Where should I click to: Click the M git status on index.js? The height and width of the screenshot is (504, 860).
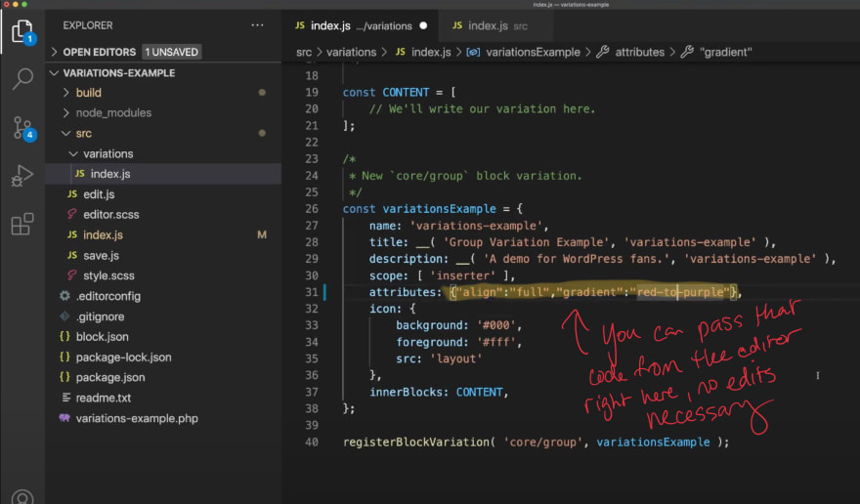(262, 234)
